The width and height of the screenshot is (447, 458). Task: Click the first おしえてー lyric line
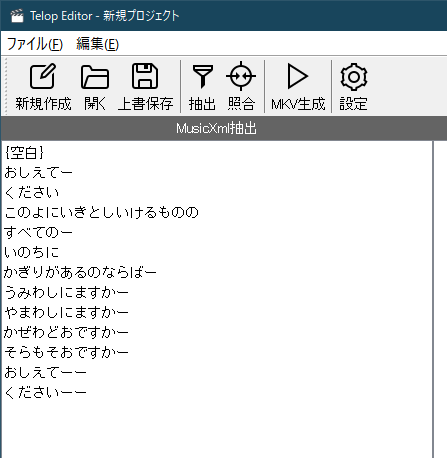[38, 173]
